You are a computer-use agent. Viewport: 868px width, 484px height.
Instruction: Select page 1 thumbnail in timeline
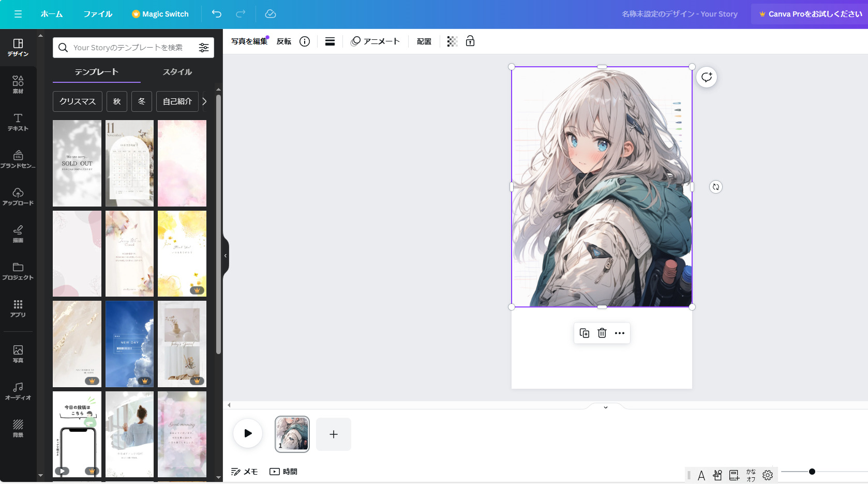(x=292, y=434)
